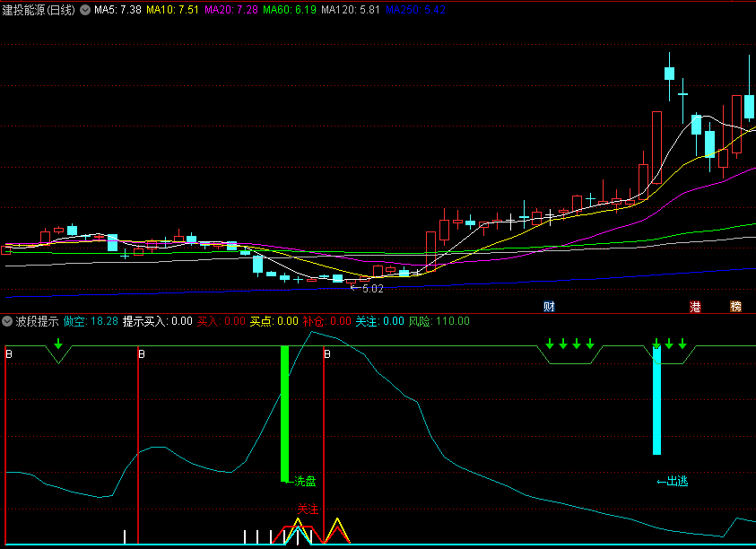756x549 pixels.
Task: Click the MA60: 6.19 label
Action: click(x=290, y=10)
